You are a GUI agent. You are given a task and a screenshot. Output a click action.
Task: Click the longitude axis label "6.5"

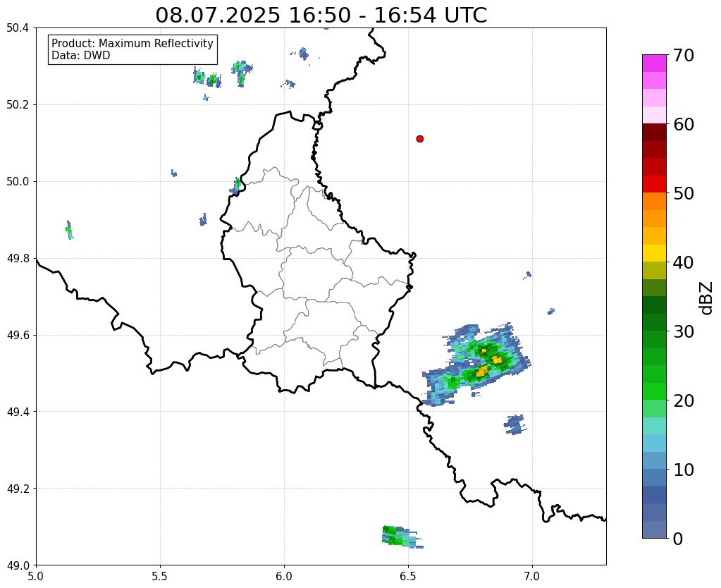pos(408,577)
